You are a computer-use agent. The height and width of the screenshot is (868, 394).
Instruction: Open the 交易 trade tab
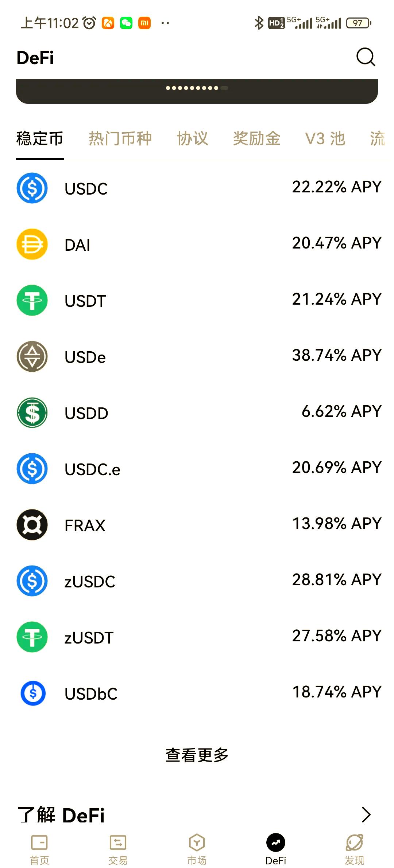[118, 849]
